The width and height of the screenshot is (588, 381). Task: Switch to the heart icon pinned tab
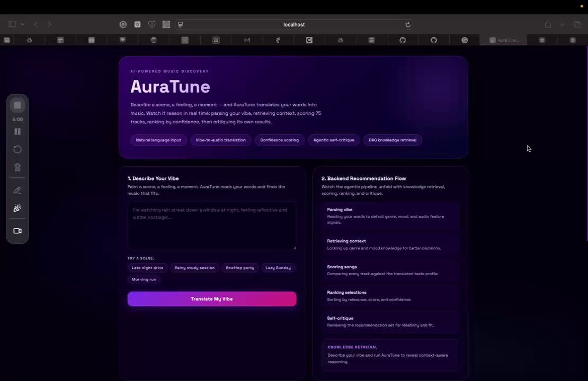coord(122,40)
